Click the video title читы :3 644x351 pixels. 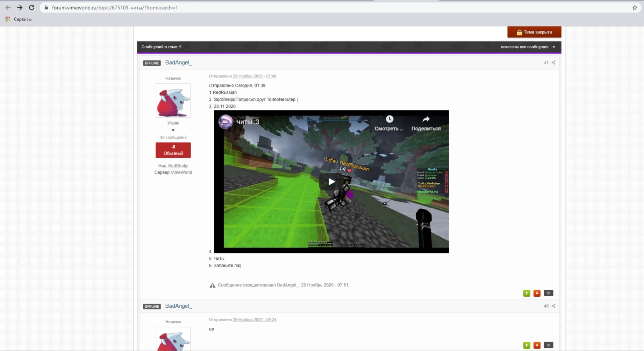pyautogui.click(x=248, y=122)
